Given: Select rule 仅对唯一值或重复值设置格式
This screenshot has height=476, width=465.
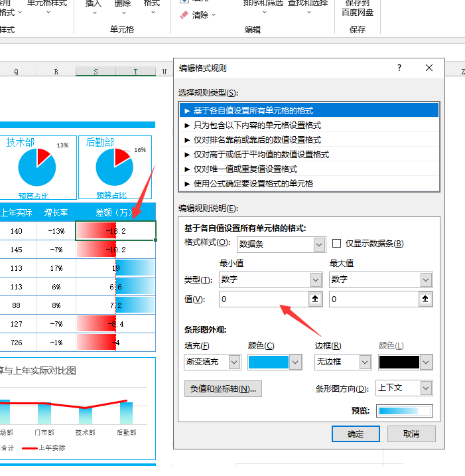Looking at the screenshot, I should pyautogui.click(x=309, y=169).
